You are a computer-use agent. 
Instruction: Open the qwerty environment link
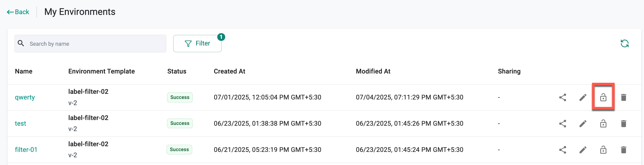(25, 97)
